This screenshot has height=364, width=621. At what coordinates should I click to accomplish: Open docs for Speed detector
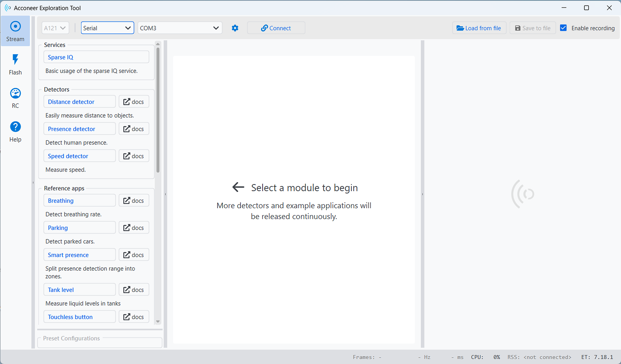(x=134, y=156)
